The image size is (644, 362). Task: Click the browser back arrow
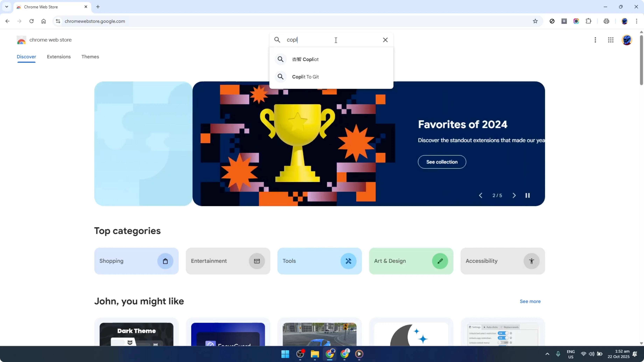coord(7,21)
